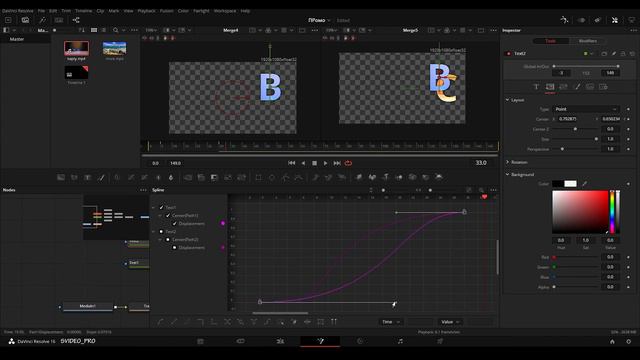640x360 pixels.
Task: Click the Size slider handle
Action: pos(596,139)
